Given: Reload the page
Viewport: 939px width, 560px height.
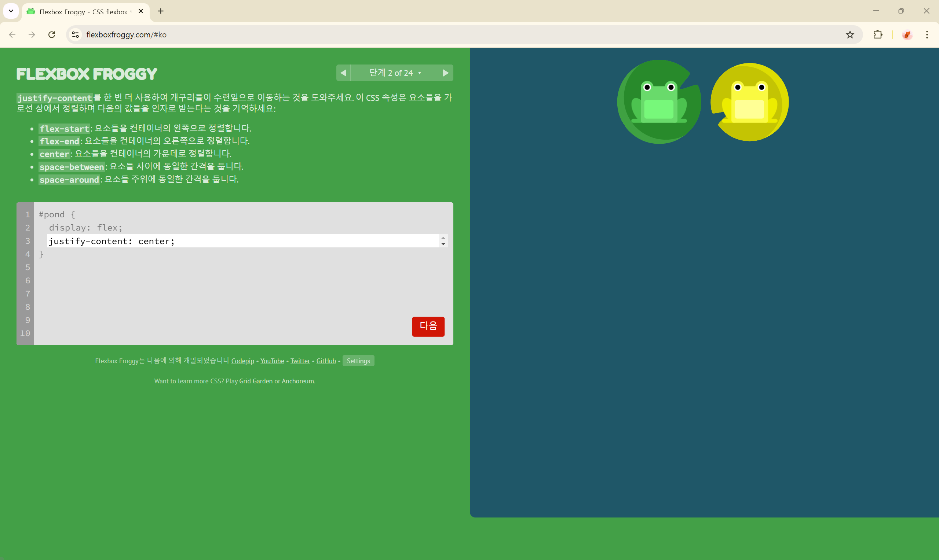Looking at the screenshot, I should [x=52, y=35].
